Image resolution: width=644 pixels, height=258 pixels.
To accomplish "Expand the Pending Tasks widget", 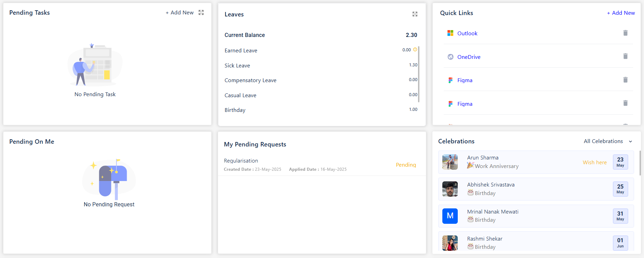I will pyautogui.click(x=201, y=13).
